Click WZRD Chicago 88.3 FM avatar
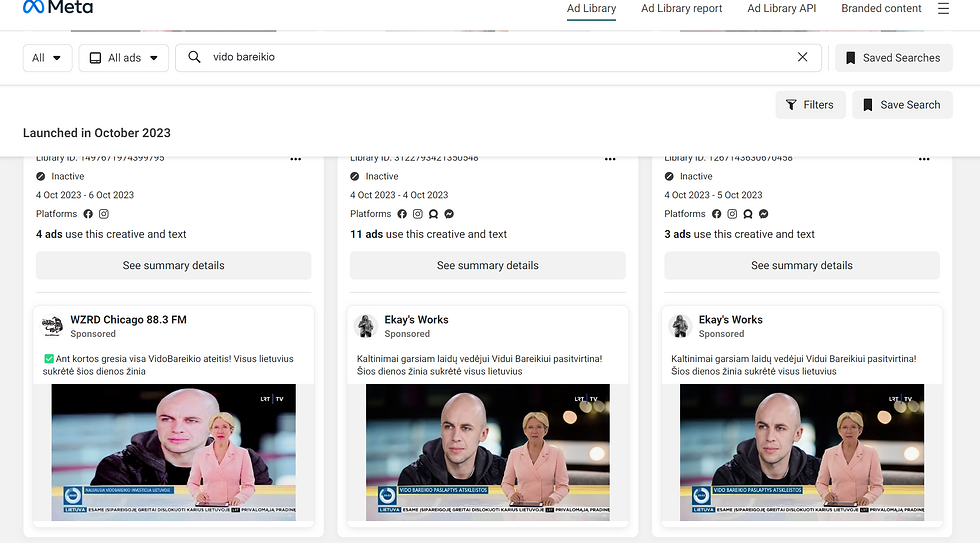 52,326
